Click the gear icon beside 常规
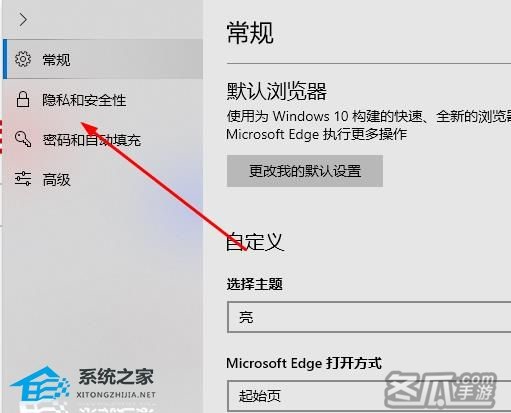The image size is (511, 413). [23, 59]
